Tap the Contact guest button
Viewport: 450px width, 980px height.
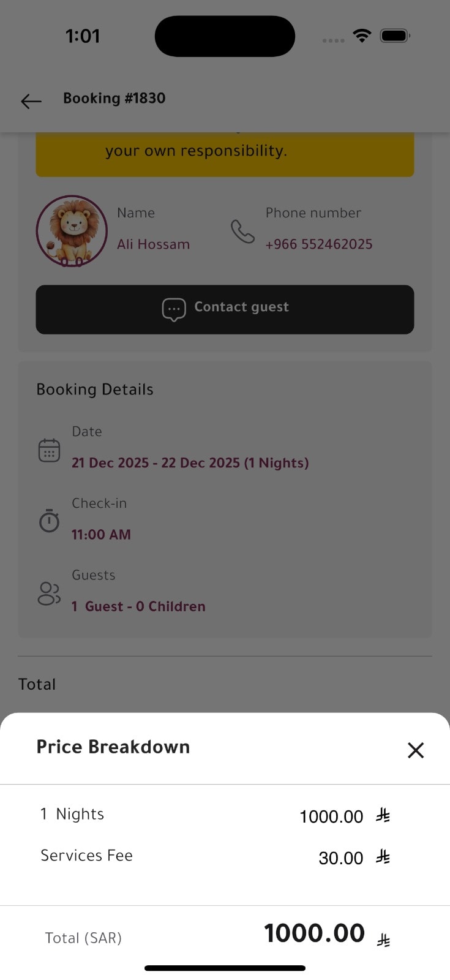coord(225,309)
